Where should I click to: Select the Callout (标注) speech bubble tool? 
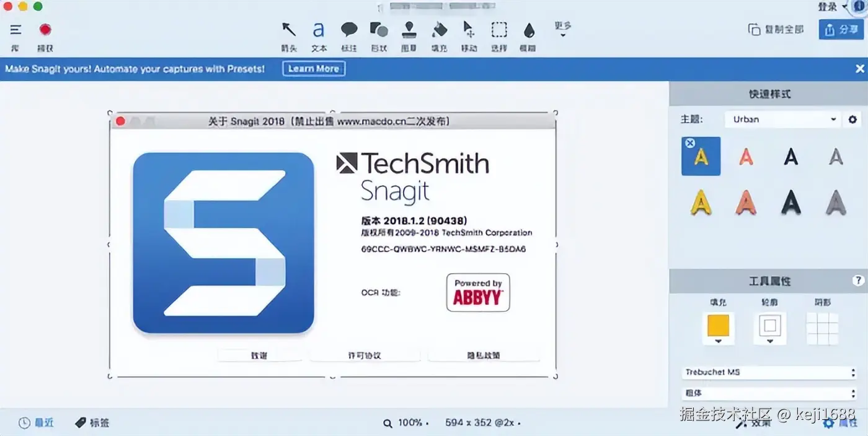point(349,29)
